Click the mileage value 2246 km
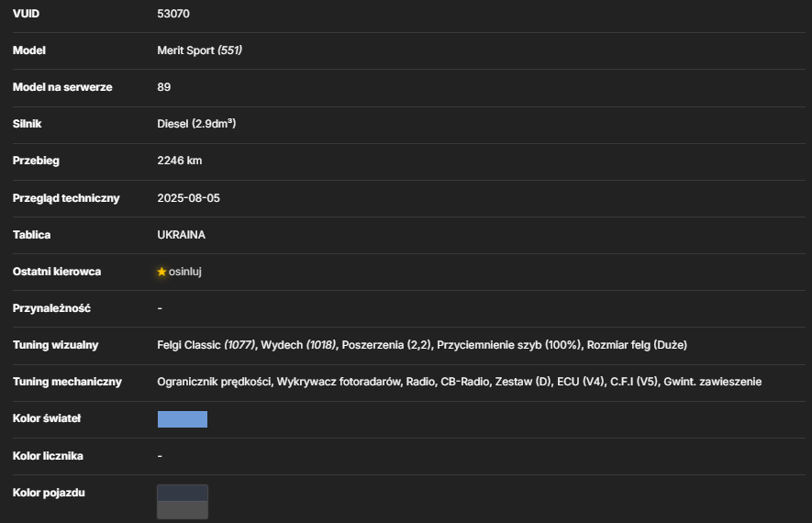Image resolution: width=812 pixels, height=523 pixels. pyautogui.click(x=180, y=161)
